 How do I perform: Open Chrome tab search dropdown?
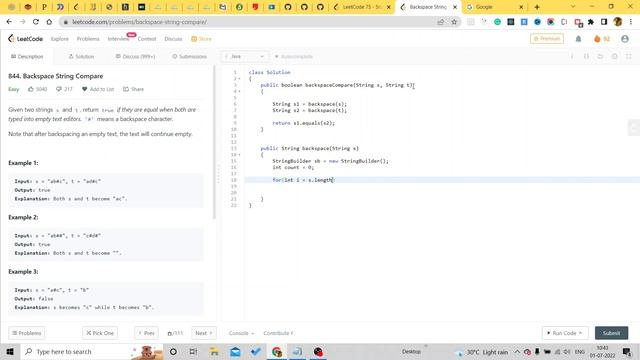[x=573, y=7]
